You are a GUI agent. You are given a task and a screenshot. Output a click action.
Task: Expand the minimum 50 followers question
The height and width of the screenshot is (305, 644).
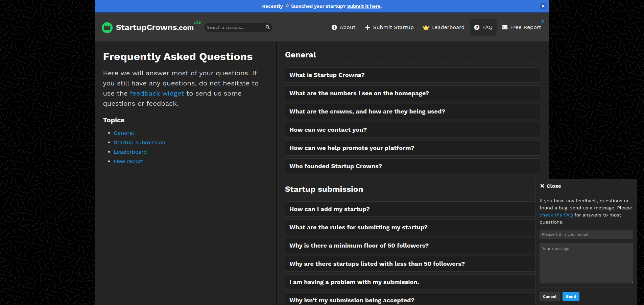(x=410, y=246)
